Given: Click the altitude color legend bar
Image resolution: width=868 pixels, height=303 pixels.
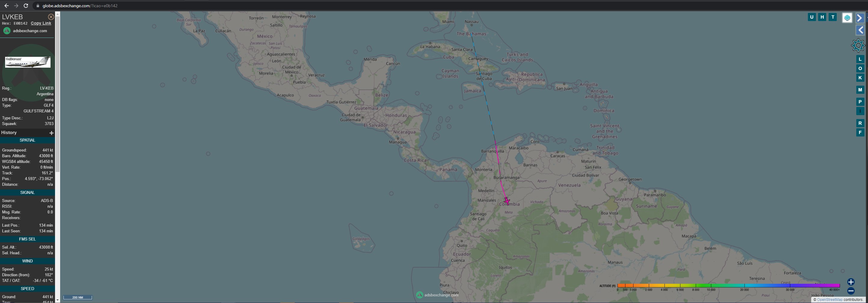Looking at the screenshot, I should 728,286.
